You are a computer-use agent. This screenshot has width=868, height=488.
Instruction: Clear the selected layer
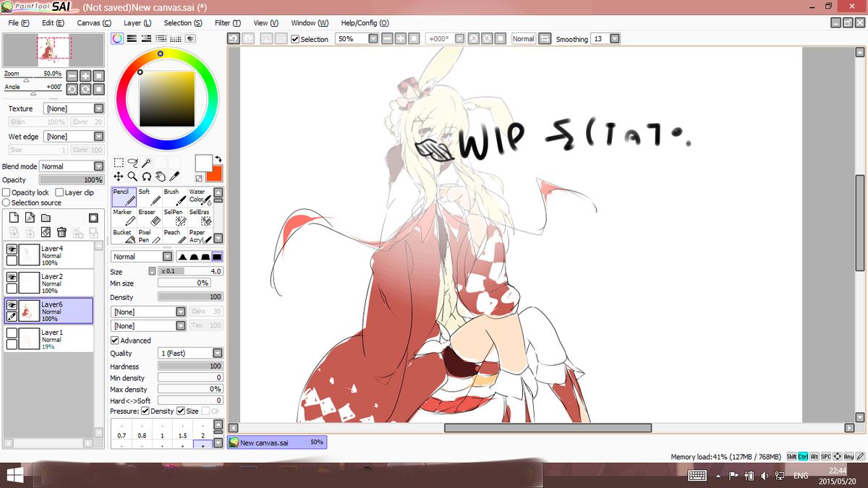[46, 232]
